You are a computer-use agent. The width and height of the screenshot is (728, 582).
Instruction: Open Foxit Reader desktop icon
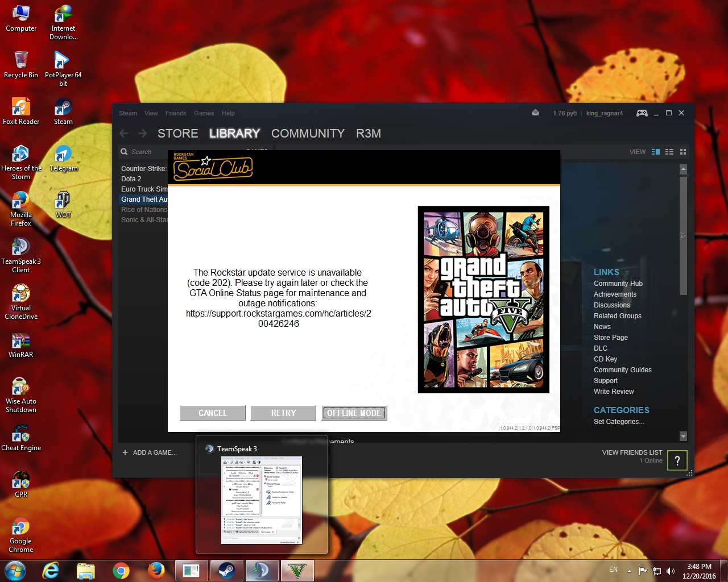21,111
